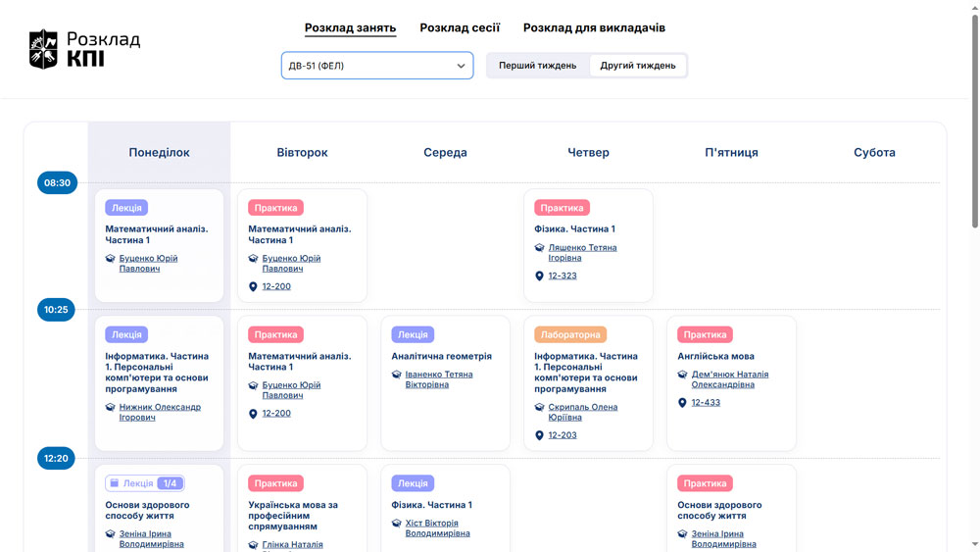This screenshot has width=980, height=552.
Task: Click teacher cap icon next to Іваненко Тетяна
Action: coord(396,375)
